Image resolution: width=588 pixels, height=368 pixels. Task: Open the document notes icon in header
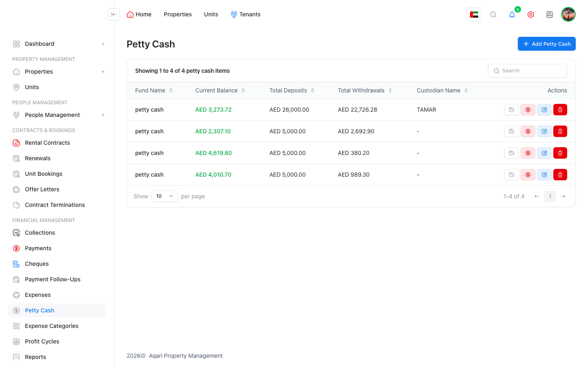pyautogui.click(x=550, y=15)
